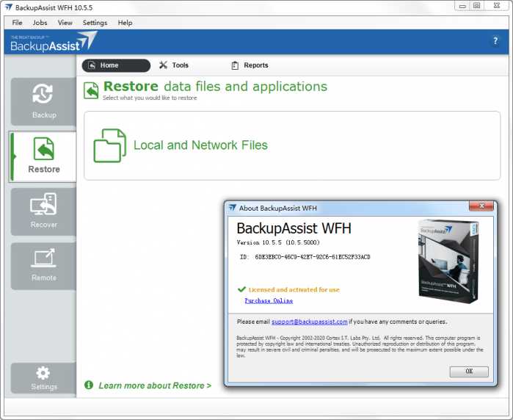Click the BackupAssist title bar app icon
Screen dimensions: 513x420
coord(8,7)
